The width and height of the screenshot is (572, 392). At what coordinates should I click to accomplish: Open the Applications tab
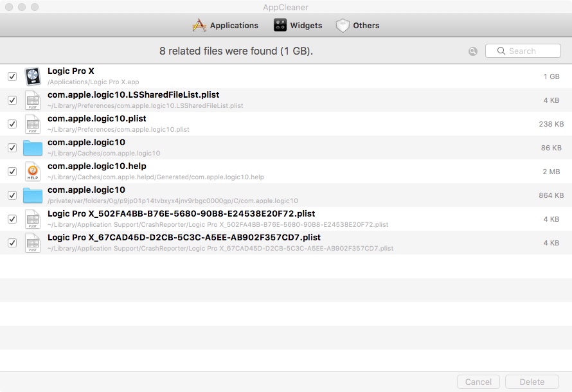tap(226, 26)
